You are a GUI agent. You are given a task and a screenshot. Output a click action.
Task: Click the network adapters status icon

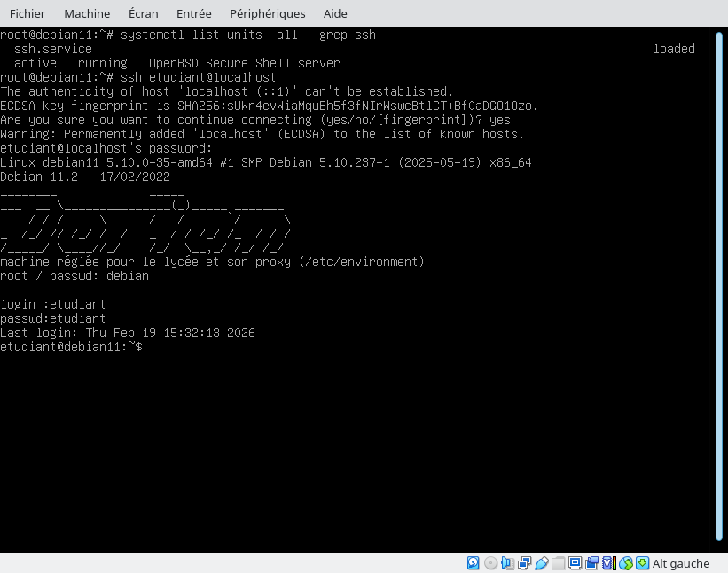(x=524, y=563)
